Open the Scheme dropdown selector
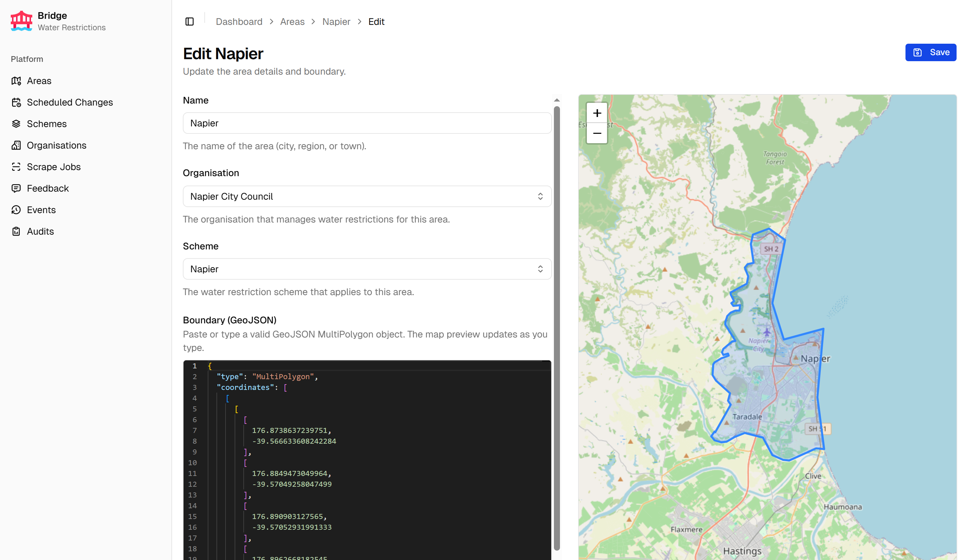Image resolution: width=968 pixels, height=560 pixels. [367, 269]
